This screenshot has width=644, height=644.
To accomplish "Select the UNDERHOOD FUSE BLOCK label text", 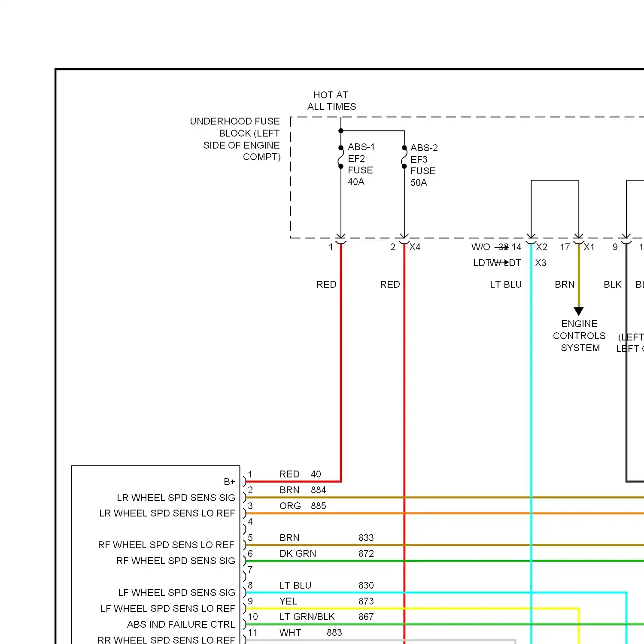I will 235,139.
